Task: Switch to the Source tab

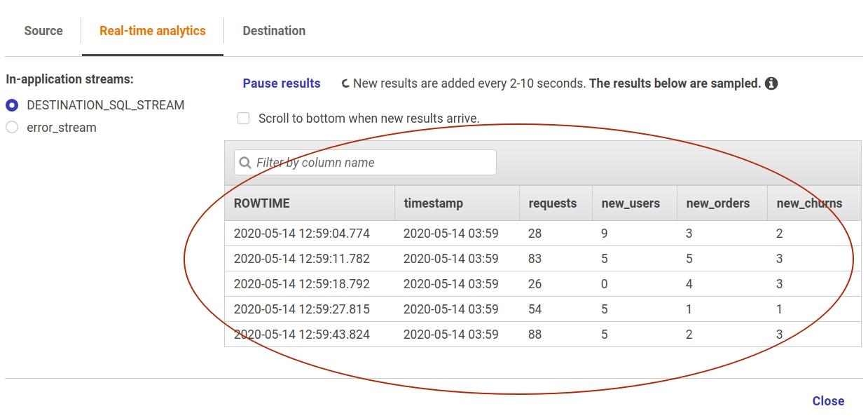Action: (x=43, y=30)
